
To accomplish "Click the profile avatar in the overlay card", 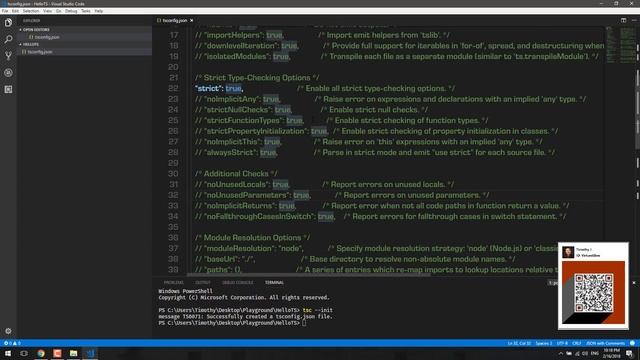I will pos(568,252).
